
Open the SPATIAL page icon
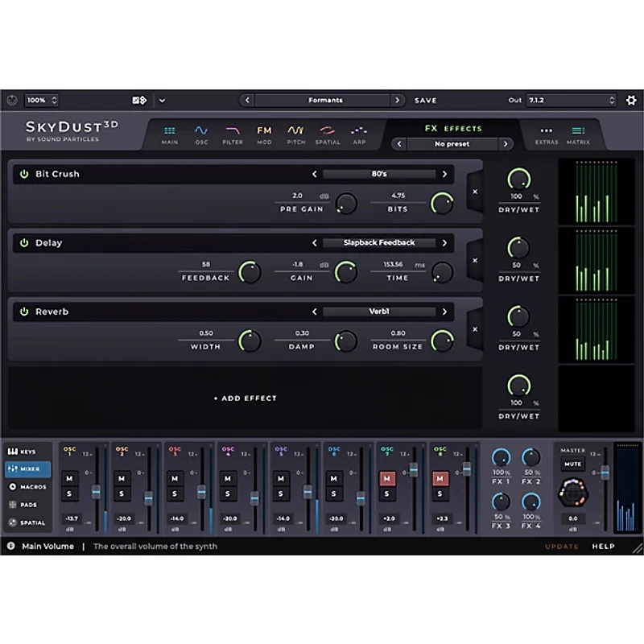coord(328,132)
